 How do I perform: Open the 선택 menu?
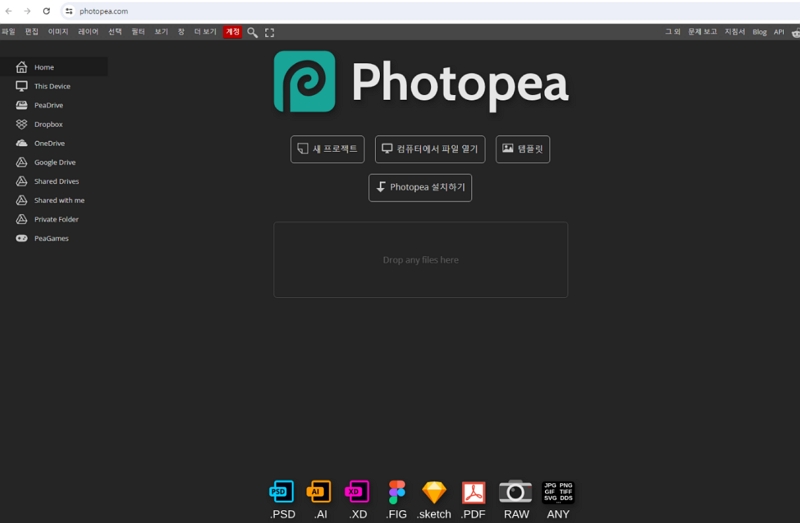(x=115, y=32)
